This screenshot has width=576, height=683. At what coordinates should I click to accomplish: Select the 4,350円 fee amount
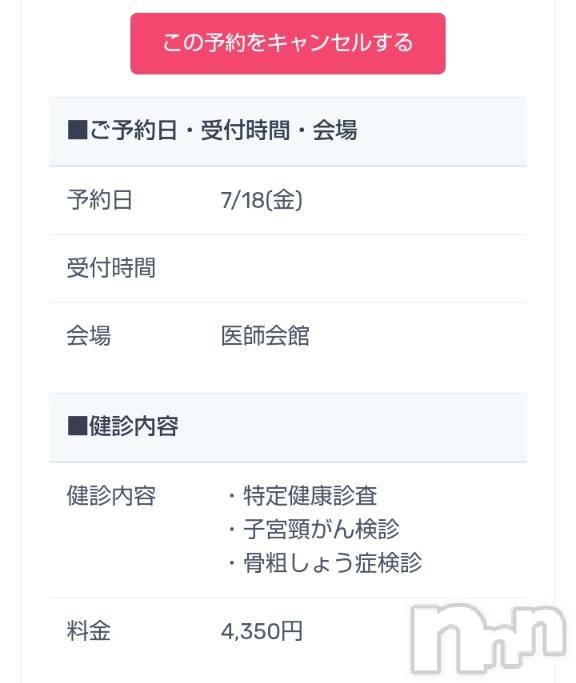pyautogui.click(x=261, y=631)
